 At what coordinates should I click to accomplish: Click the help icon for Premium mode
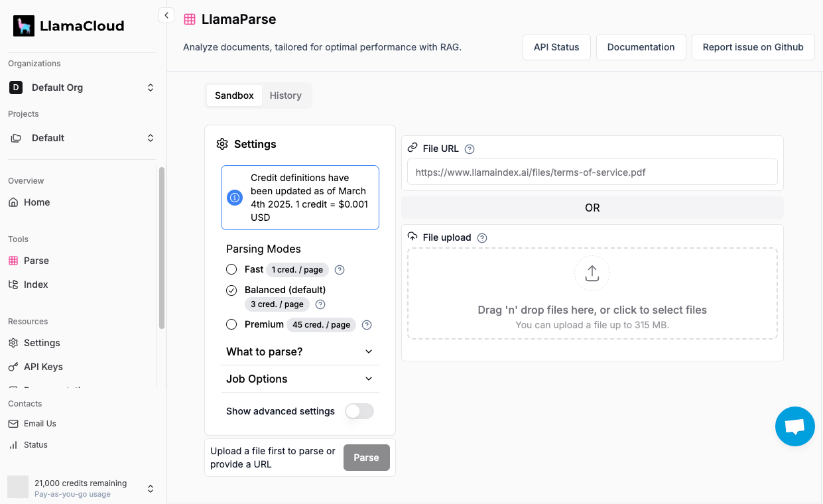367,325
